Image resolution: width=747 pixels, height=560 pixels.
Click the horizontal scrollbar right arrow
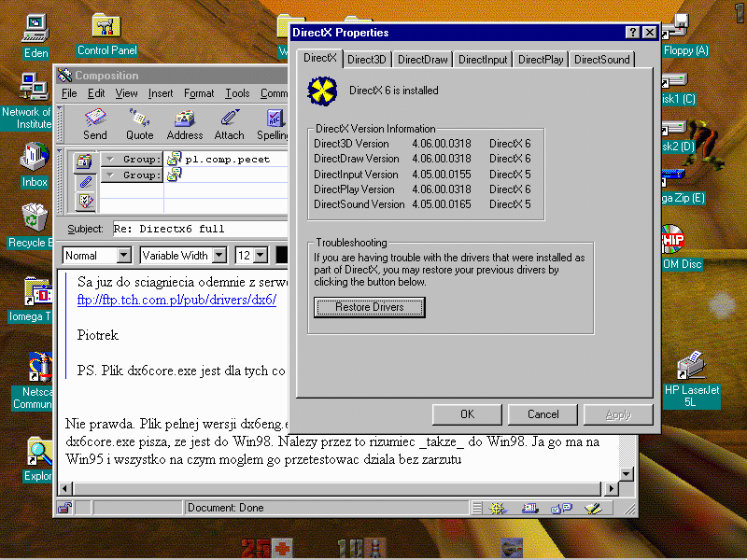611,488
